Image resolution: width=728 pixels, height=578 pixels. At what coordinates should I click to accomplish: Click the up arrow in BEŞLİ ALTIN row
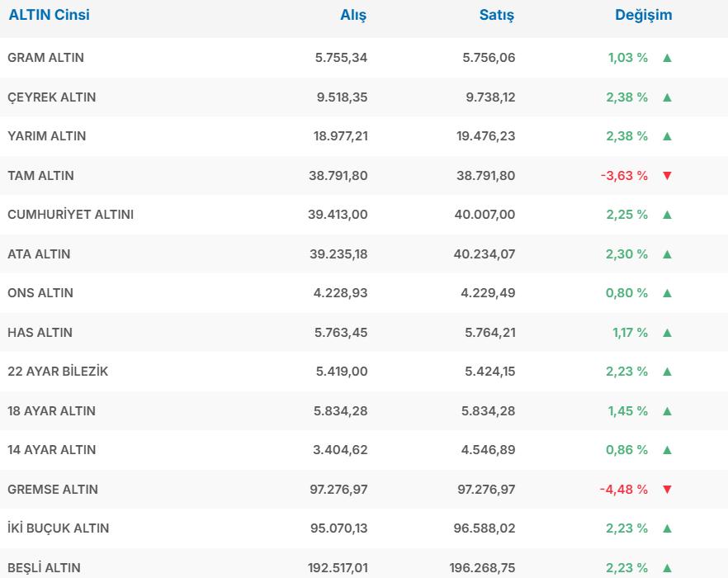[667, 568]
